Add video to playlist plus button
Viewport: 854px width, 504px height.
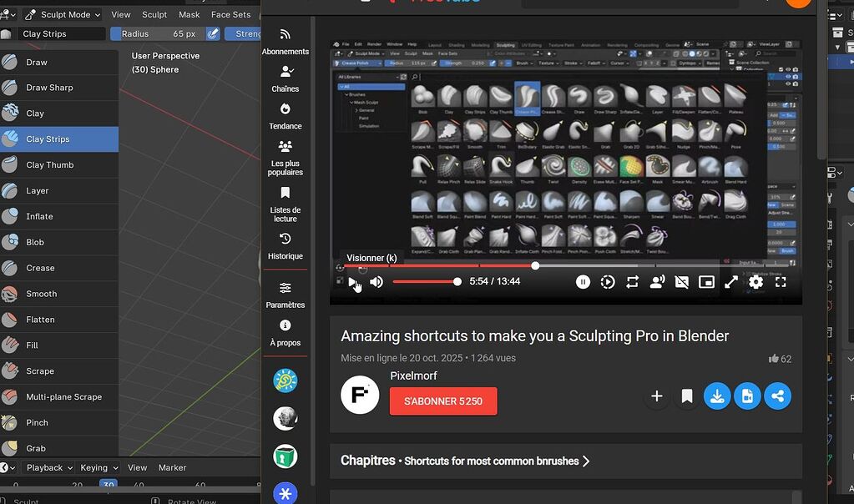click(657, 396)
